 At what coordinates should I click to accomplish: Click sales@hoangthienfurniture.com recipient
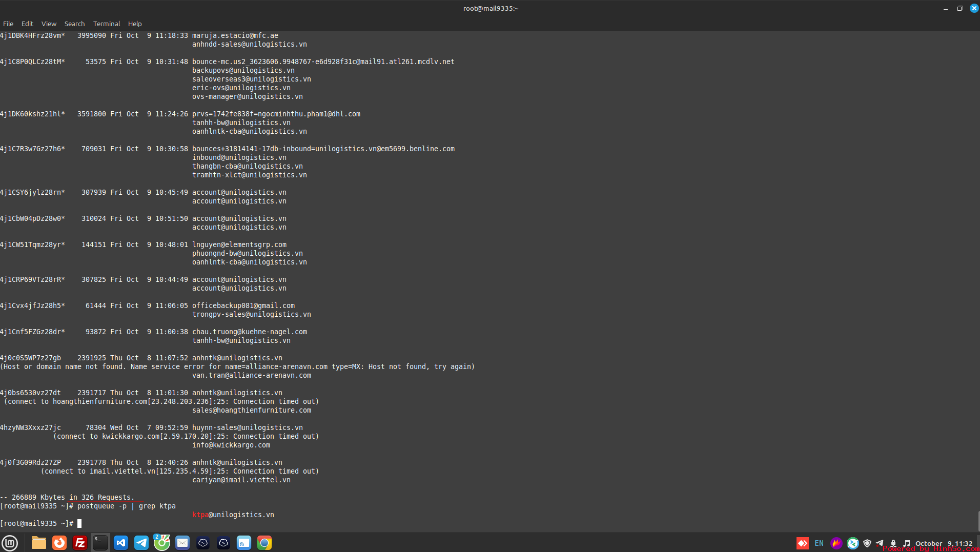pos(252,410)
